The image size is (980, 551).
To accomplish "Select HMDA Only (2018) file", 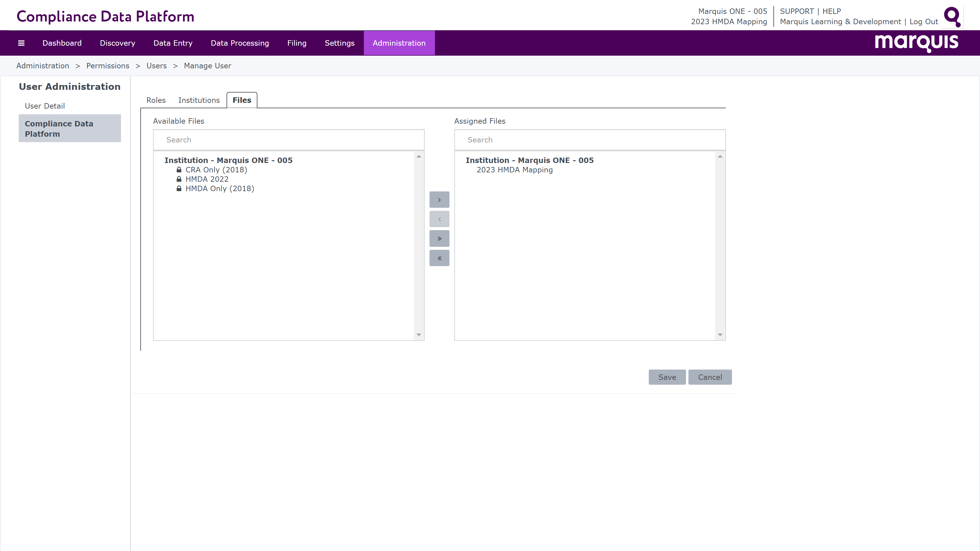I will (220, 189).
